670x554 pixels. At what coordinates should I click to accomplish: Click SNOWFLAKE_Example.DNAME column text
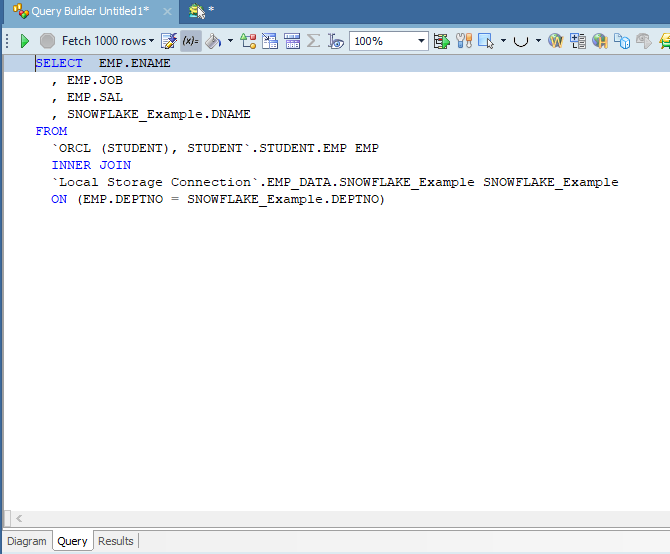pos(159,114)
